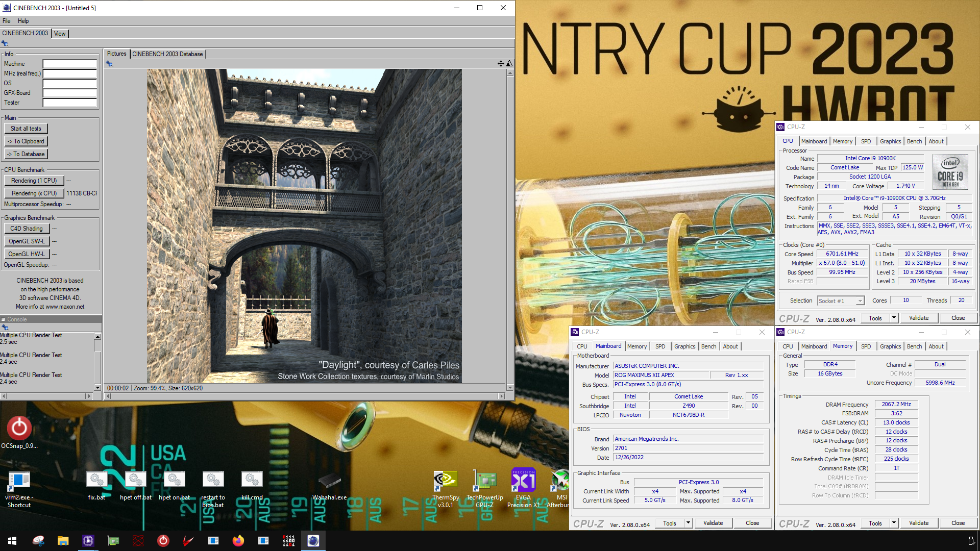Open the SPD tab in the CPU-Z Mainboard window
Viewport: 980px width, 551px height.
pos(660,346)
